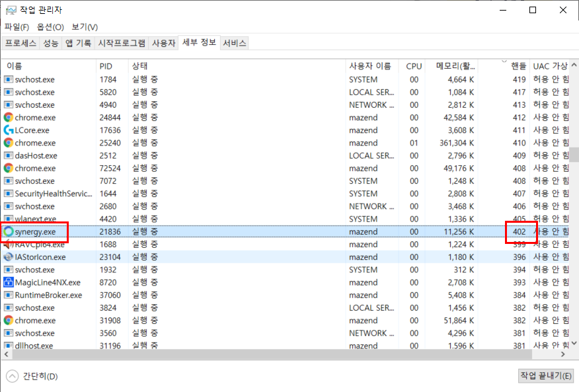Screen dimensions: 579x392
Task: Switch to the 프로세스 tab
Action: [20, 43]
